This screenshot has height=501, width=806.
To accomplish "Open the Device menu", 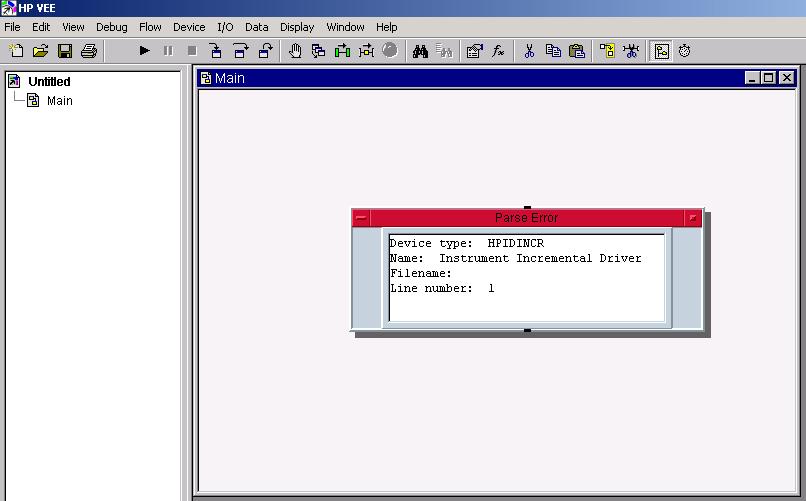I will click(189, 27).
